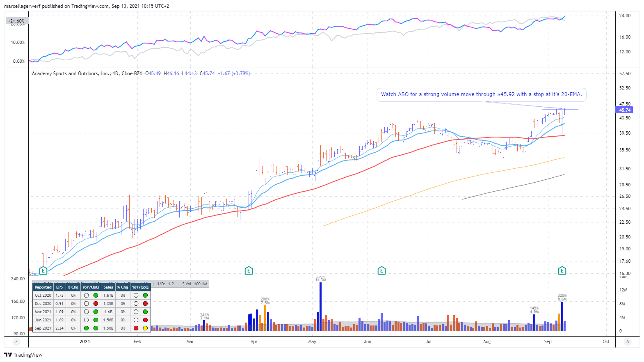The width and height of the screenshot is (644, 362).
Task: Click the 24.00 label on top pane axis
Action: (625, 16)
